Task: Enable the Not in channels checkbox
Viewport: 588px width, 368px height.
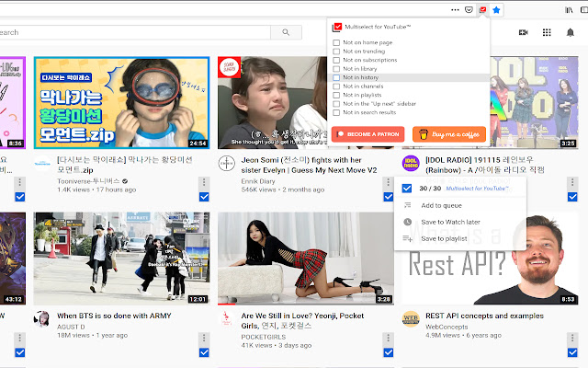Action: coord(336,86)
